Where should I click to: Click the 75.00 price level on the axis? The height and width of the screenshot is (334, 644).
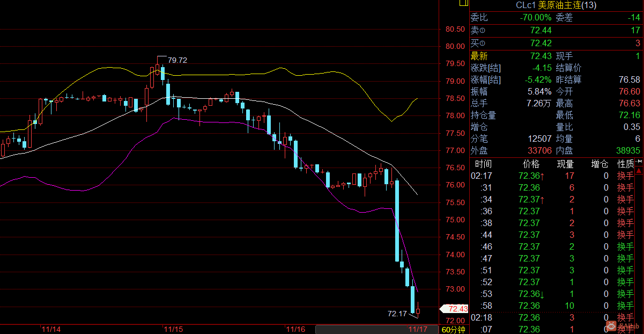[x=455, y=220]
